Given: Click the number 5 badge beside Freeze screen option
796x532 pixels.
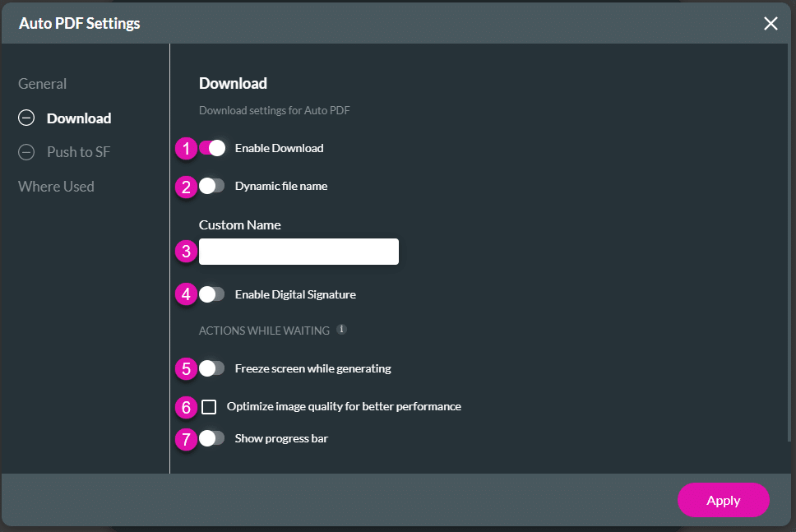Looking at the screenshot, I should pos(186,369).
